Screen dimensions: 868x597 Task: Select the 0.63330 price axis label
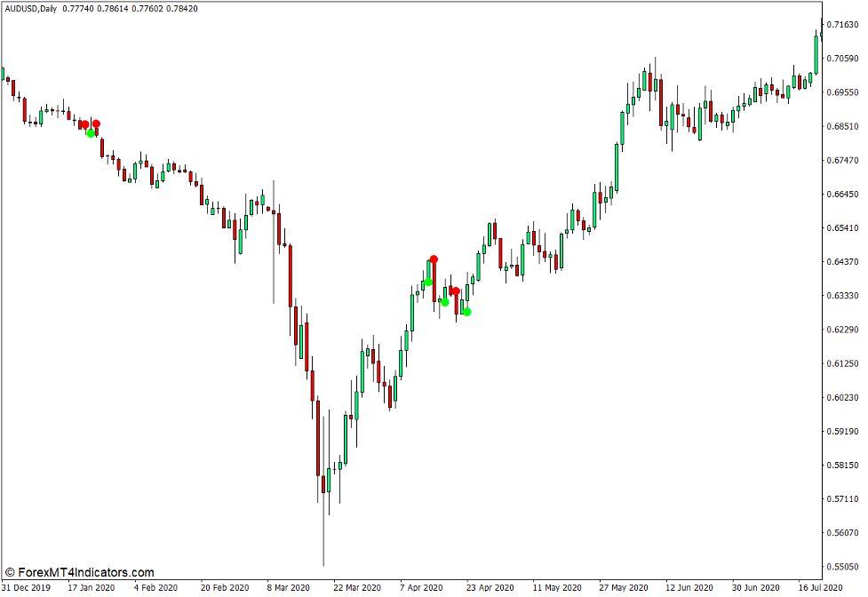(x=844, y=296)
